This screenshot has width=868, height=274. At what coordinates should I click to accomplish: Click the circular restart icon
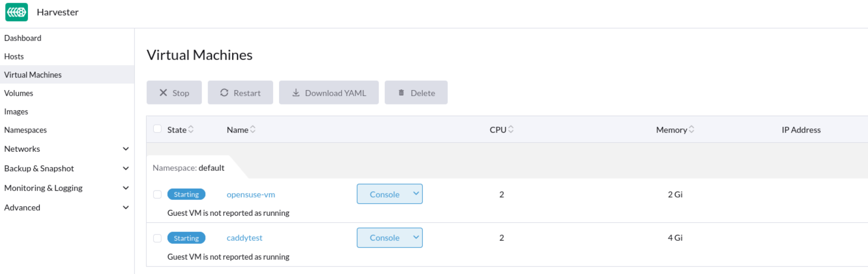click(225, 92)
